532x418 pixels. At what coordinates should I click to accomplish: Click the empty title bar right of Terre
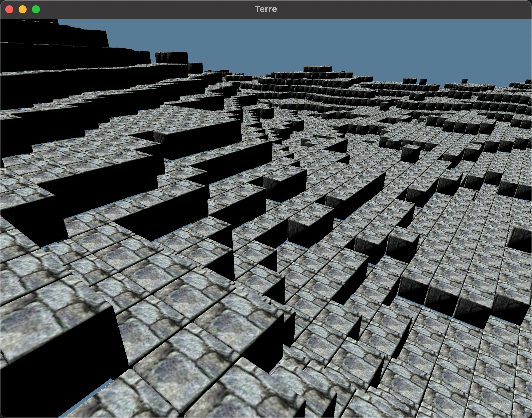pyautogui.click(x=399, y=9)
